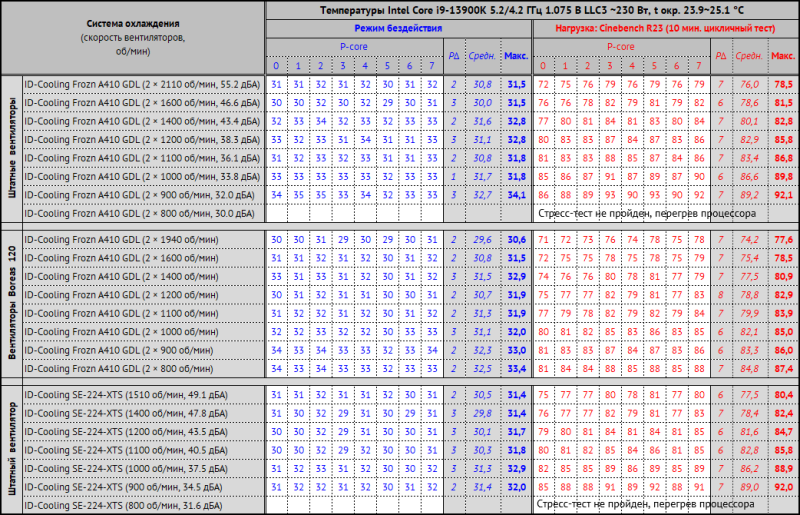
Task: Click the idle max value 34,1
Action: pyautogui.click(x=516, y=195)
